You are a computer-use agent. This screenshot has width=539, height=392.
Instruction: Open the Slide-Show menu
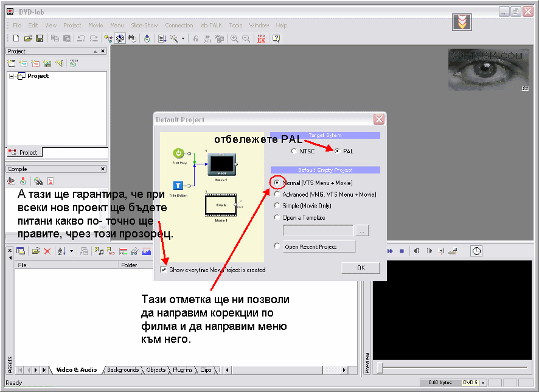click(x=144, y=25)
